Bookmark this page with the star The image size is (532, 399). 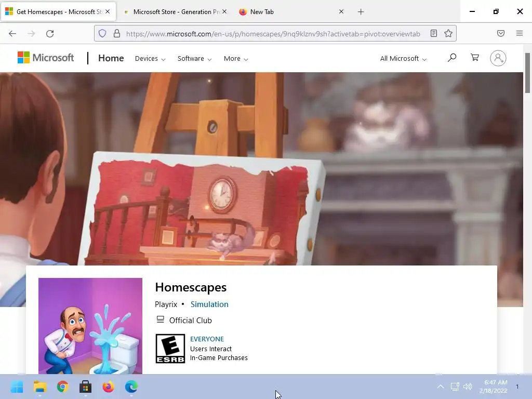pos(448,33)
